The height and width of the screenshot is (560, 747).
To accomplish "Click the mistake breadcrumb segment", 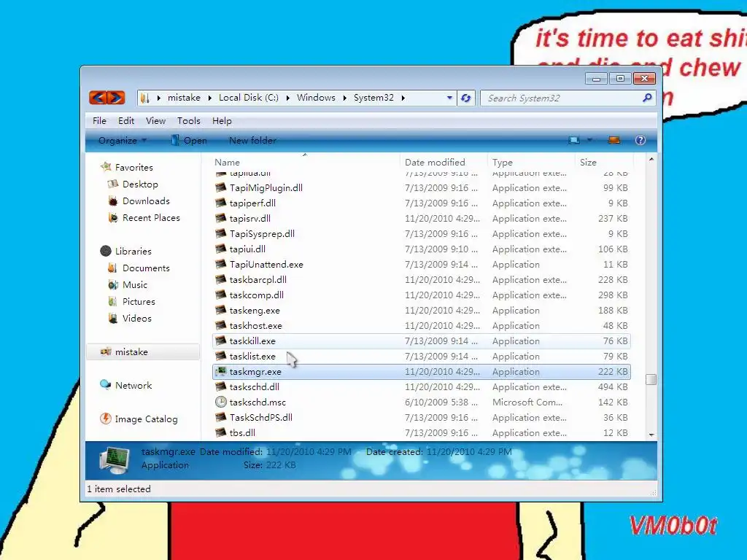I will pyautogui.click(x=184, y=98).
